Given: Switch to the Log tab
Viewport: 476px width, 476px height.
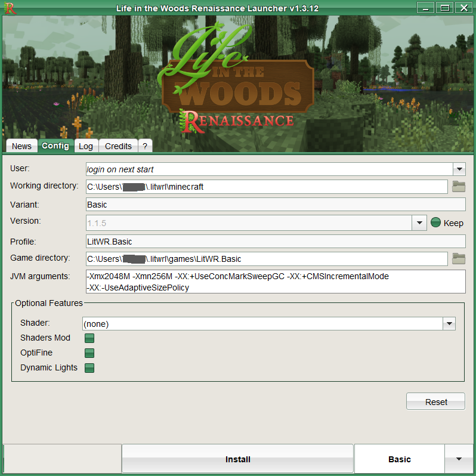Looking at the screenshot, I should point(86,146).
